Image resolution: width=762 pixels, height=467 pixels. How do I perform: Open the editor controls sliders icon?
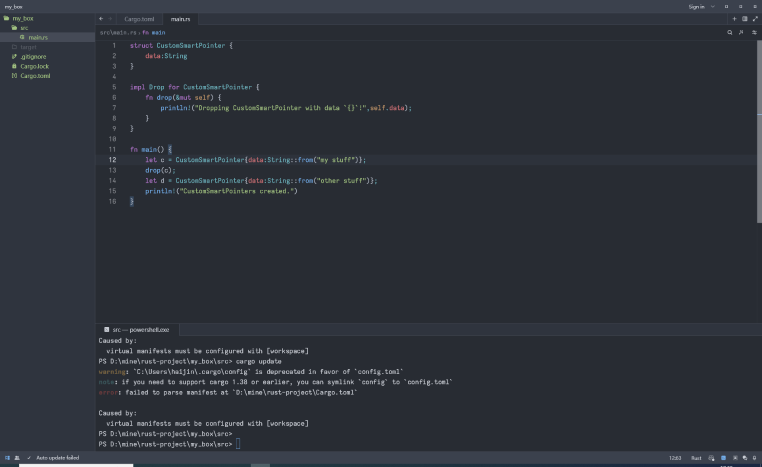(754, 33)
